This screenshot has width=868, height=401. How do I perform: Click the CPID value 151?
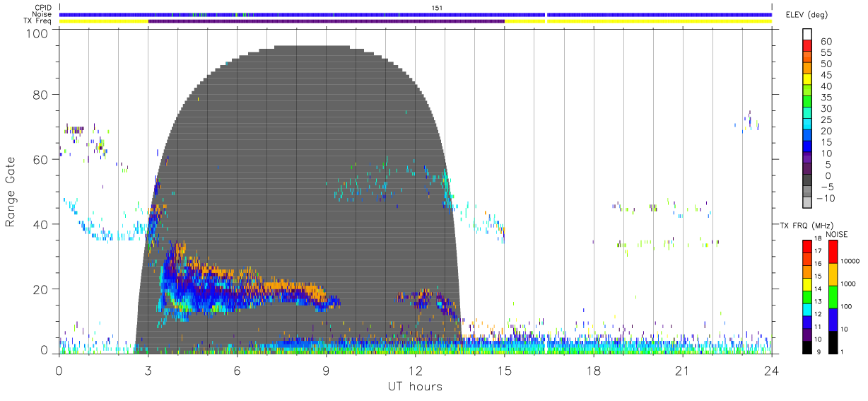(436, 8)
